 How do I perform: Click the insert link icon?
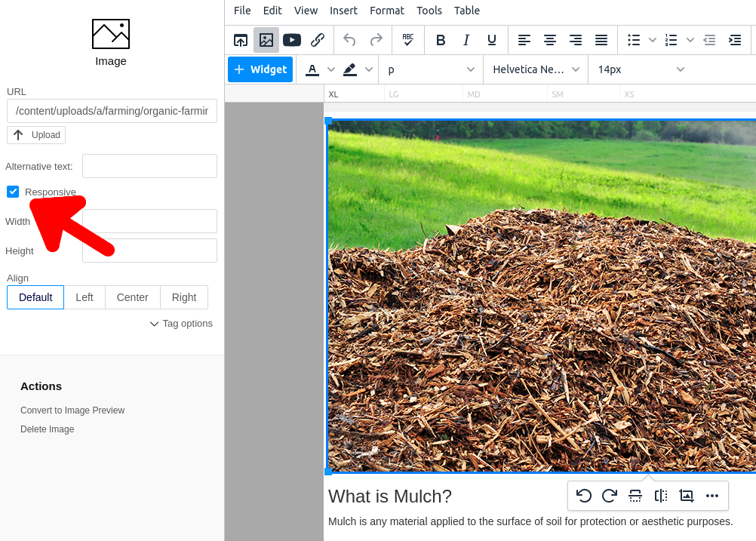point(317,40)
